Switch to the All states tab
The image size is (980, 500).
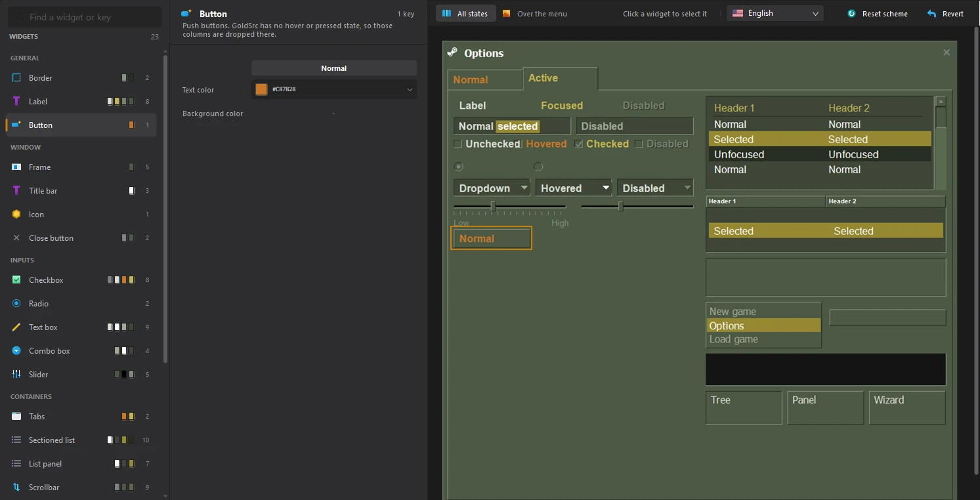coord(465,14)
